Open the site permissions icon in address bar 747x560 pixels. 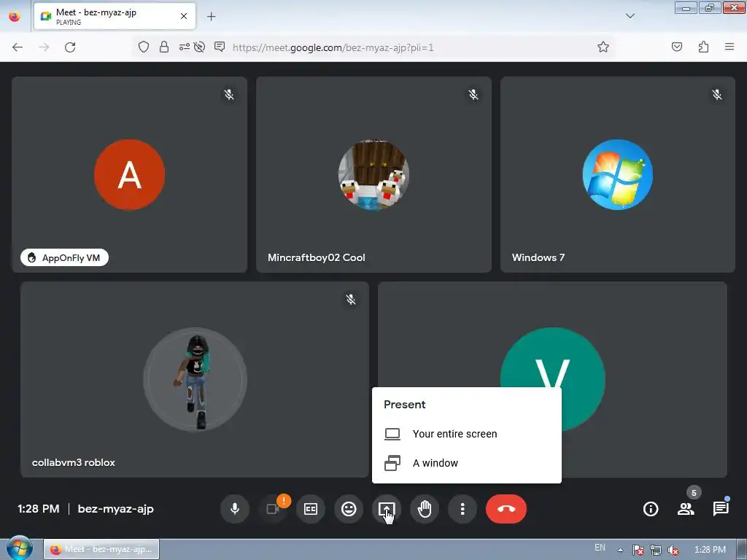click(184, 47)
